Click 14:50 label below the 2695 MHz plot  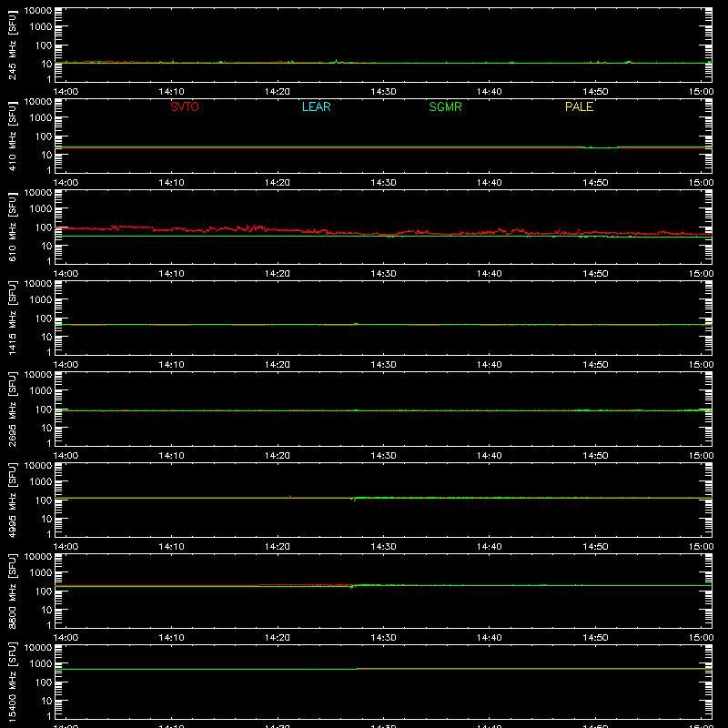595,456
